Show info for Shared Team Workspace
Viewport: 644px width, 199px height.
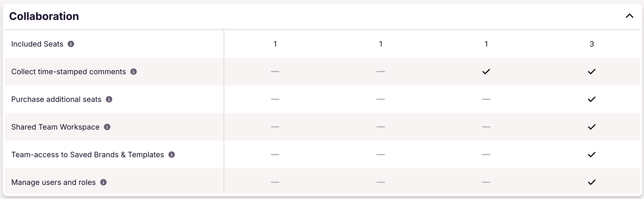pos(107,127)
